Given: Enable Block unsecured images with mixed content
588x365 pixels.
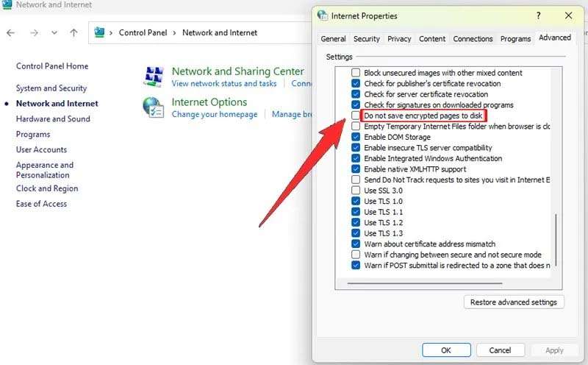Looking at the screenshot, I should pyautogui.click(x=356, y=73).
